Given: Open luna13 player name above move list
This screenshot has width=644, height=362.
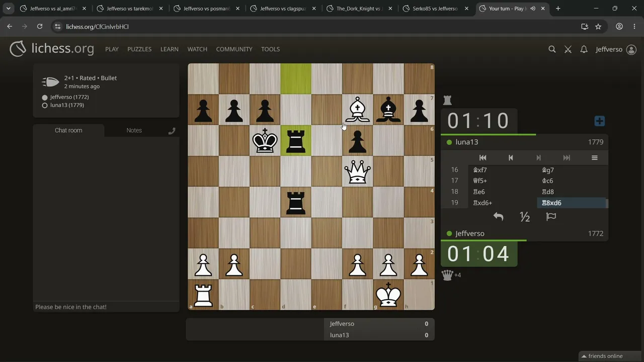Looking at the screenshot, I should tap(467, 142).
